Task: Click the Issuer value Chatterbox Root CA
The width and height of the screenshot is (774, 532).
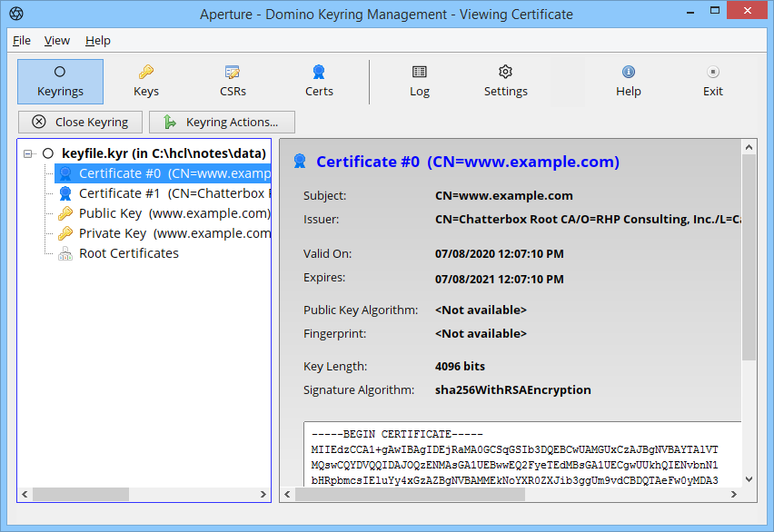Action: (x=588, y=220)
